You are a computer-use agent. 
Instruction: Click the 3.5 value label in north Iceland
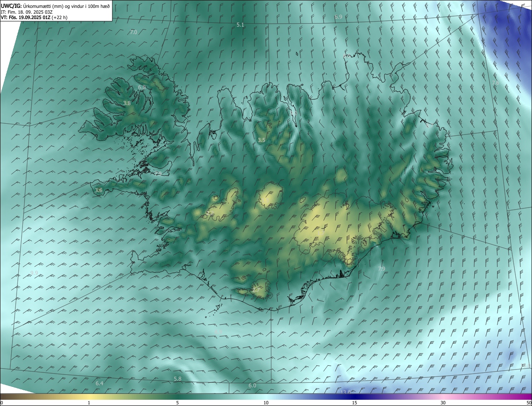pos(261,140)
